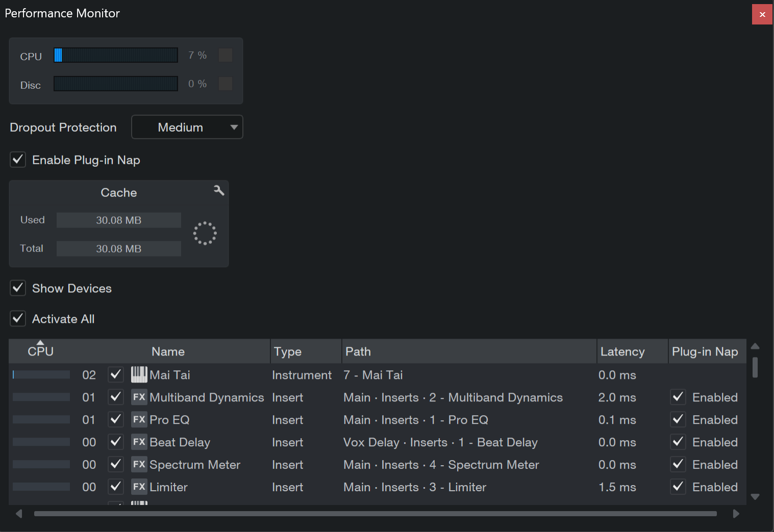Click the vertical scrollbar thumb
Image resolution: width=774 pixels, height=532 pixels.
pyautogui.click(x=755, y=367)
